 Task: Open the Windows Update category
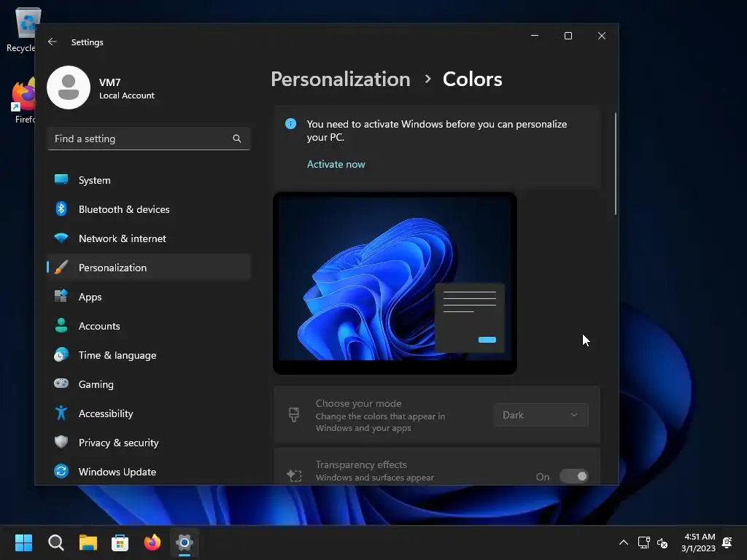tap(149, 472)
